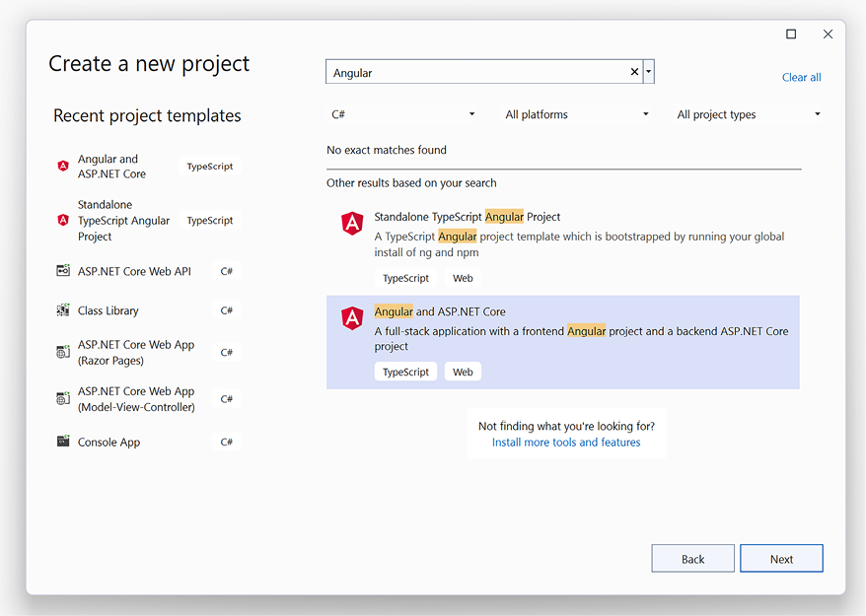The width and height of the screenshot is (866, 616).
Task: Click the No exact matches found text
Action: point(386,150)
